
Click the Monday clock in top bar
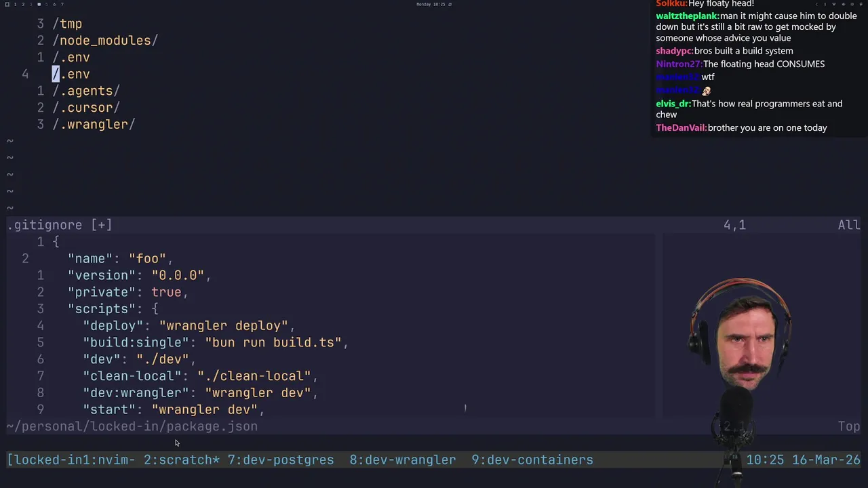coord(431,4)
